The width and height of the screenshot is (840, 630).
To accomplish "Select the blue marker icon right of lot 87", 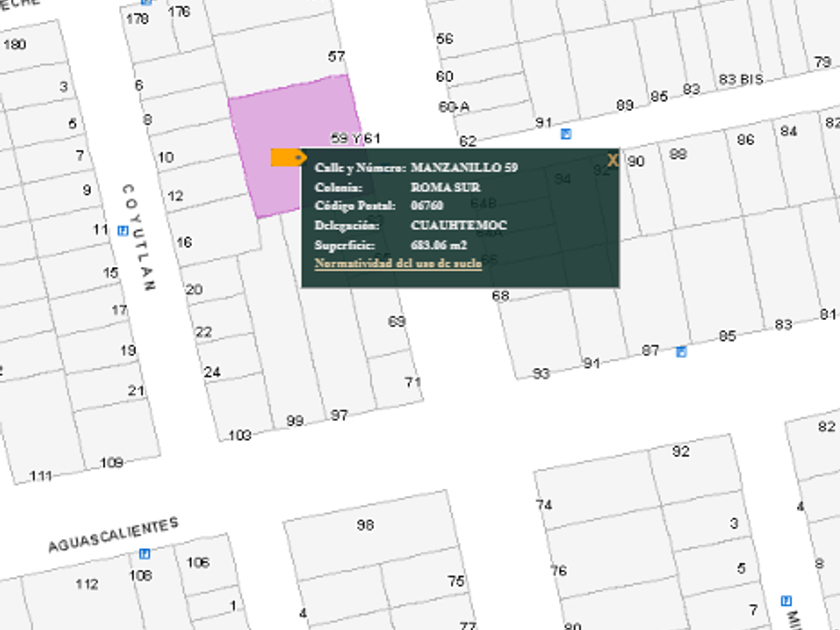I will tap(681, 351).
